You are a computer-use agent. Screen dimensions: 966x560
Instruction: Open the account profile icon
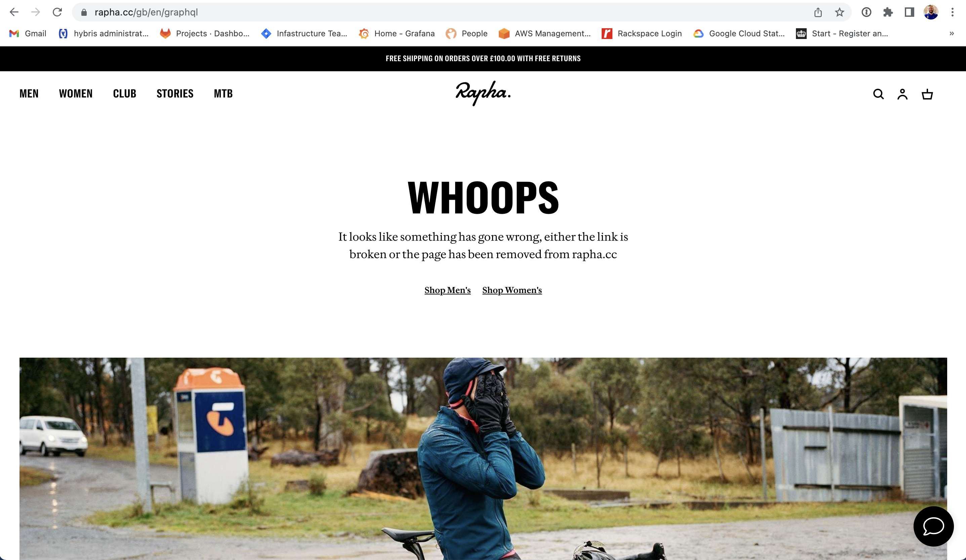902,94
